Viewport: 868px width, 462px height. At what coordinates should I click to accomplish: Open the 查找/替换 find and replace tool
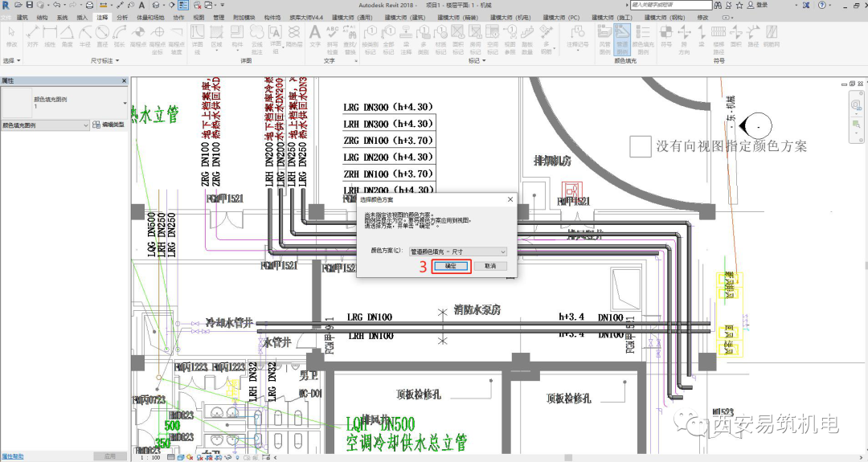350,39
